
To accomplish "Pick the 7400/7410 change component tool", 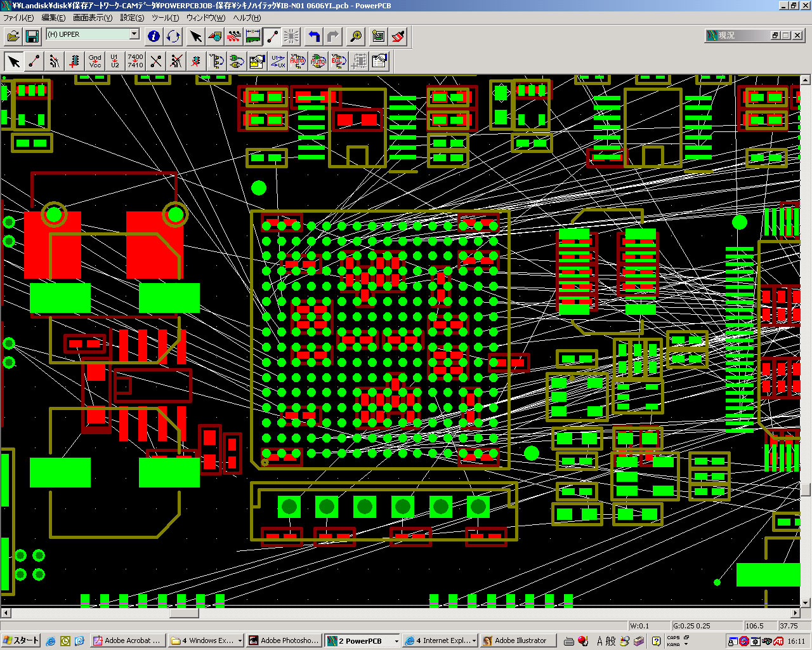I will [135, 61].
